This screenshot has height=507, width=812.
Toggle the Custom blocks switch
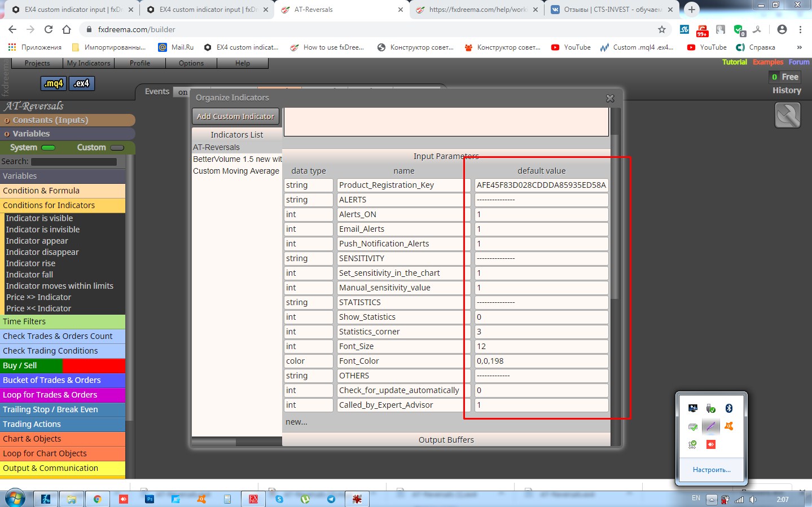(x=117, y=148)
